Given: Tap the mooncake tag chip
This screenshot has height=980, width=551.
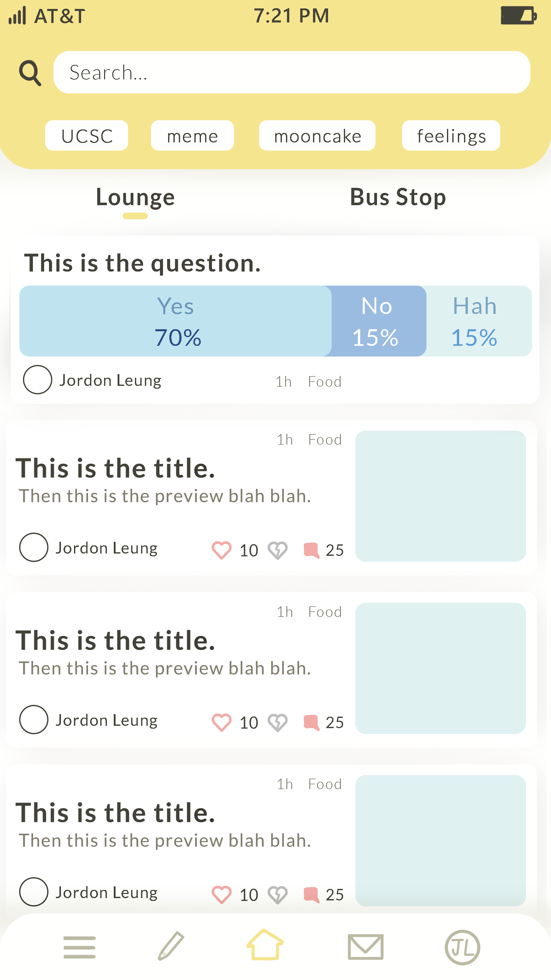Looking at the screenshot, I should coord(317,136).
